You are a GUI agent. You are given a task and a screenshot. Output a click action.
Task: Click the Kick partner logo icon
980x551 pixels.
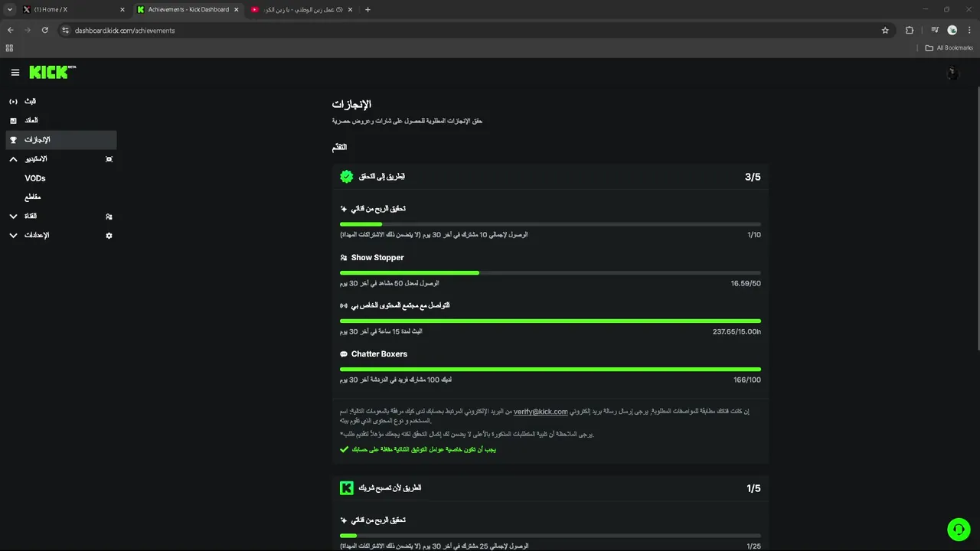tap(347, 488)
